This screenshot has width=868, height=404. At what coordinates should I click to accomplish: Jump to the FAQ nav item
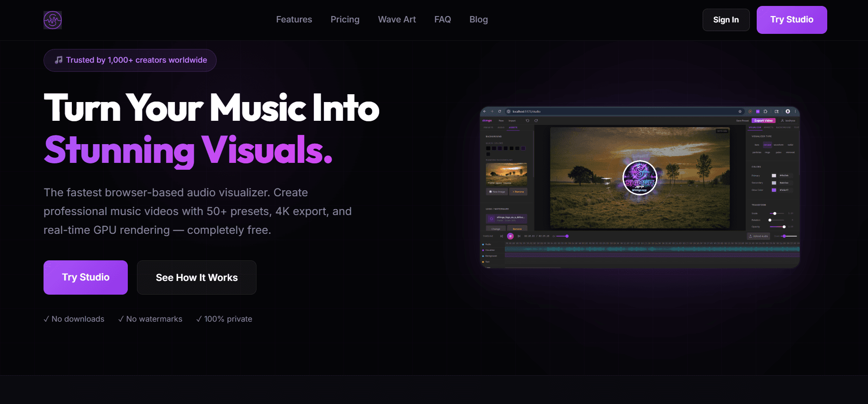[x=442, y=20]
